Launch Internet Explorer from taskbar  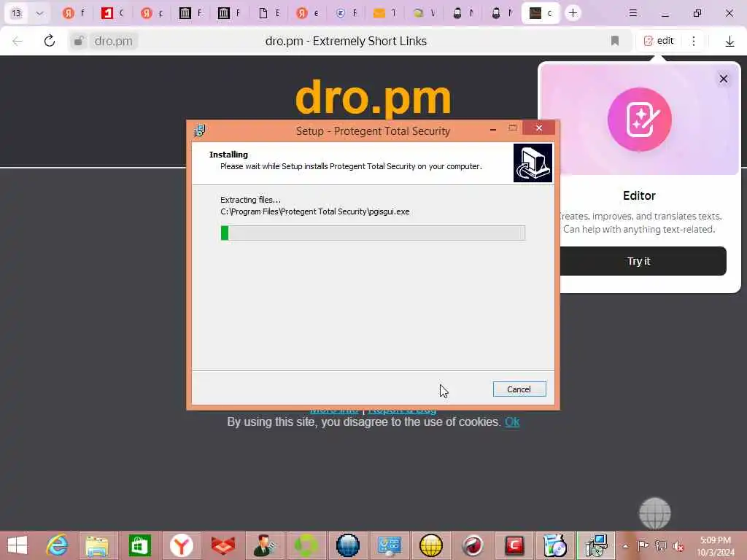click(x=57, y=545)
